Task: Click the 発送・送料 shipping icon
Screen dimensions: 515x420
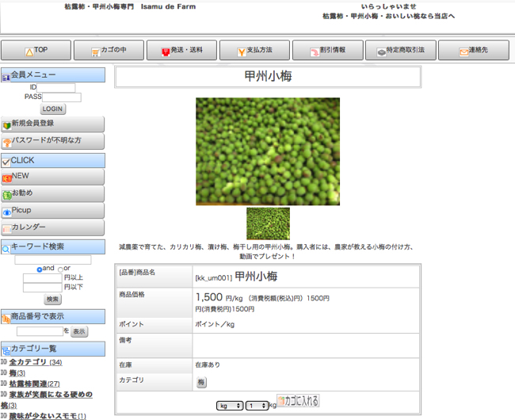Action: coord(166,51)
